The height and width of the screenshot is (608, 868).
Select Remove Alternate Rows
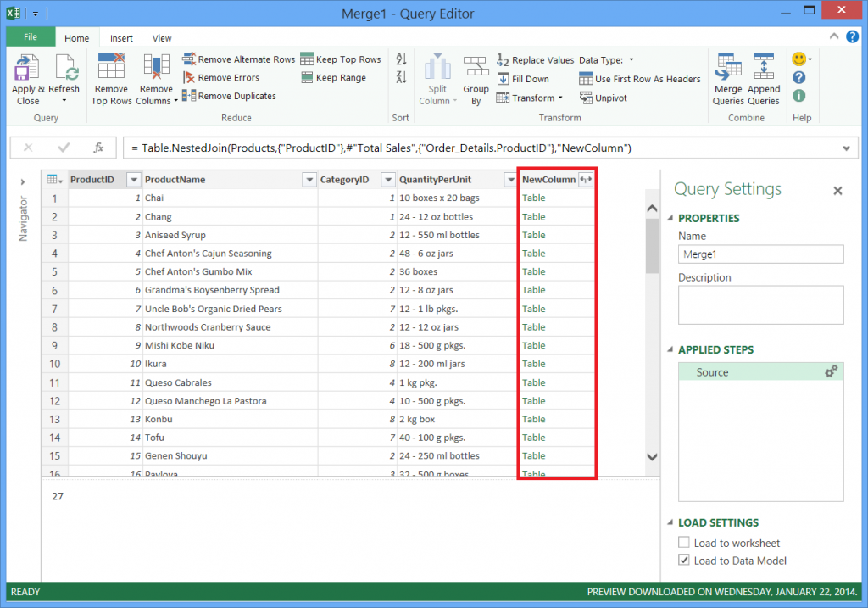238,59
